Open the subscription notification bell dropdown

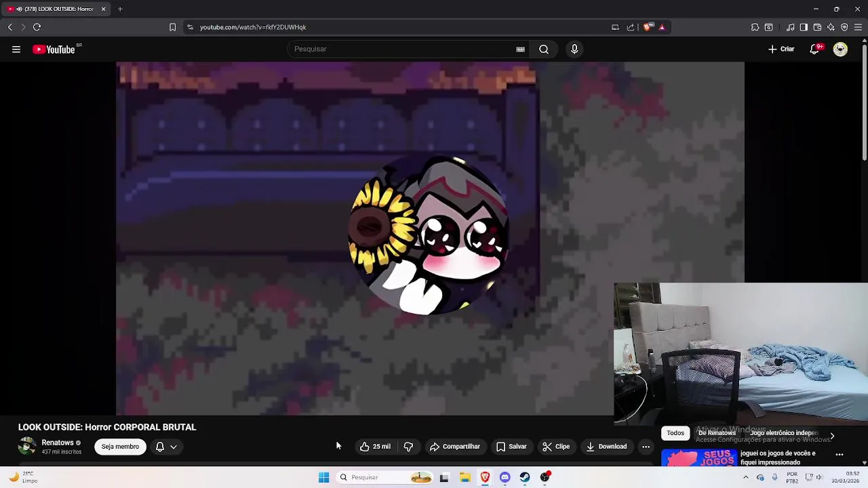tap(166, 447)
